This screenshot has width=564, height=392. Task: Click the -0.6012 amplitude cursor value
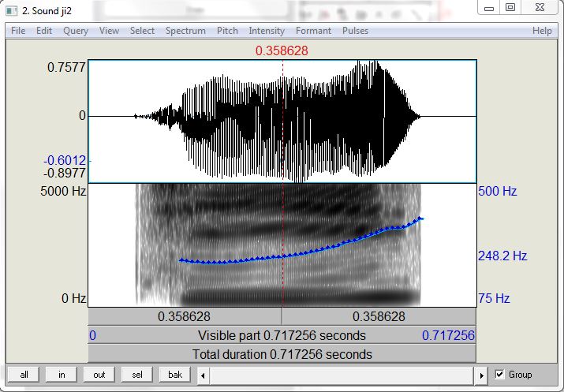[x=65, y=160]
